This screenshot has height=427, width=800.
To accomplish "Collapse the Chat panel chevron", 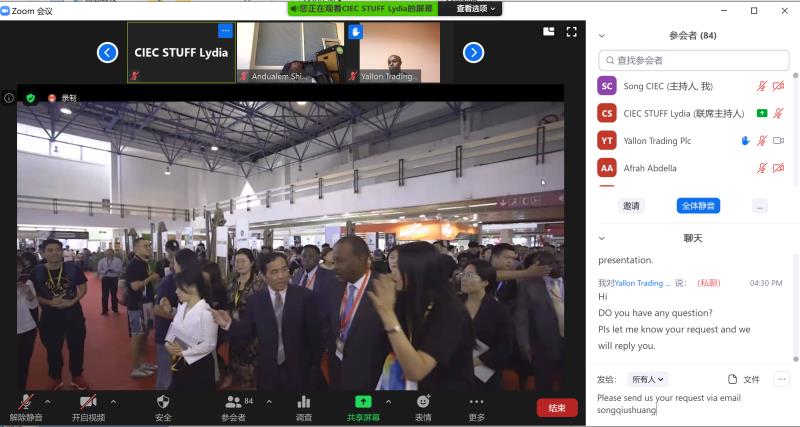I will tap(602, 238).
